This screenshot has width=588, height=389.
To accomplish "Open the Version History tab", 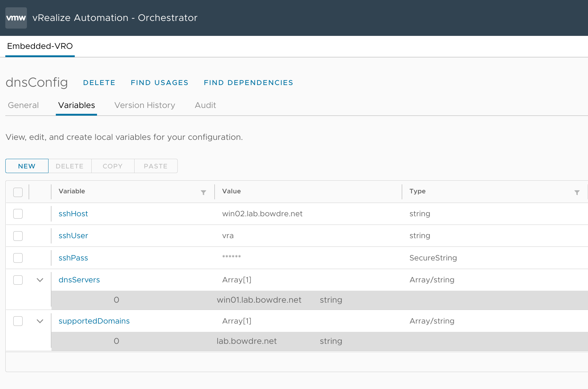I will (145, 105).
